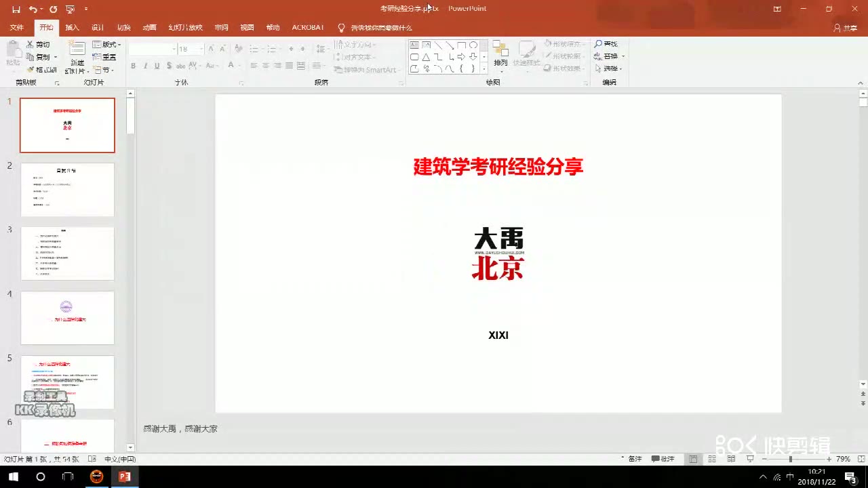Click the Center align paragraph icon
Viewport: 868px width, 488px height.
point(266,66)
